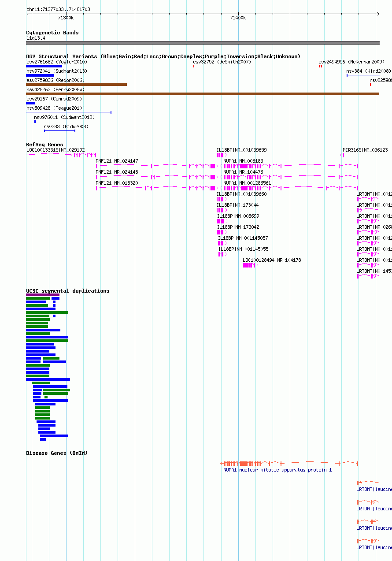
Task: Open variant esv32752 (deSmith2007) label
Action: pos(222,62)
